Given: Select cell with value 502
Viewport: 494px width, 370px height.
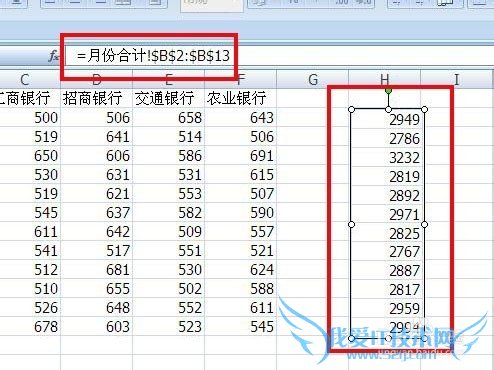Looking at the screenshot, I should click(169, 288).
